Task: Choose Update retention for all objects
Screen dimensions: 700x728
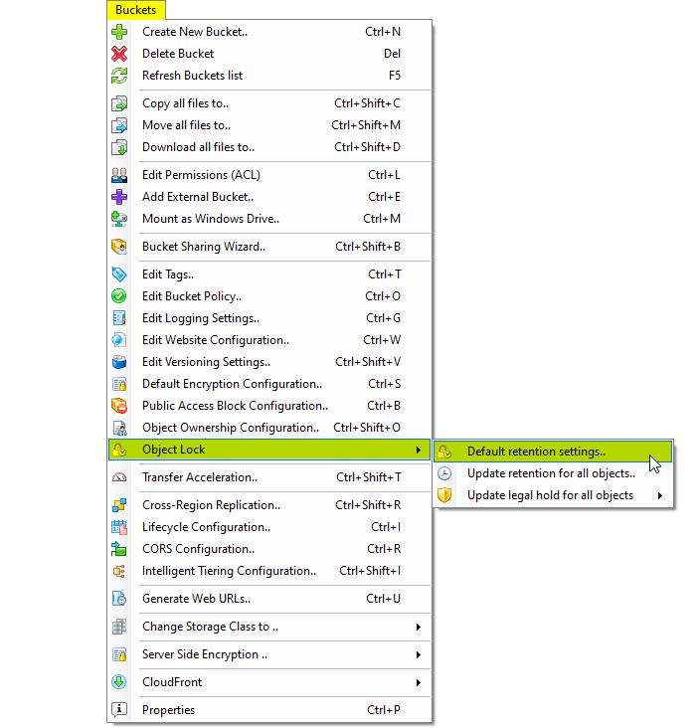Action: (551, 473)
